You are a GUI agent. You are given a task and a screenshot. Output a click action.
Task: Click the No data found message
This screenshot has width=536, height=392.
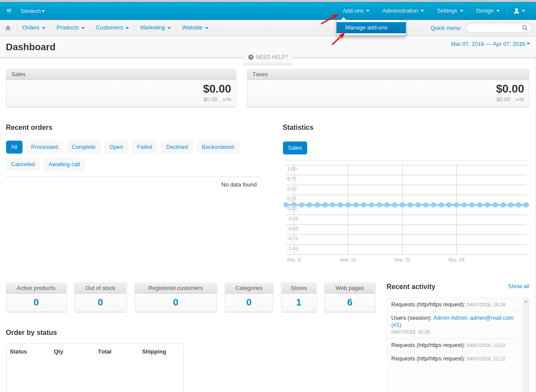(239, 184)
